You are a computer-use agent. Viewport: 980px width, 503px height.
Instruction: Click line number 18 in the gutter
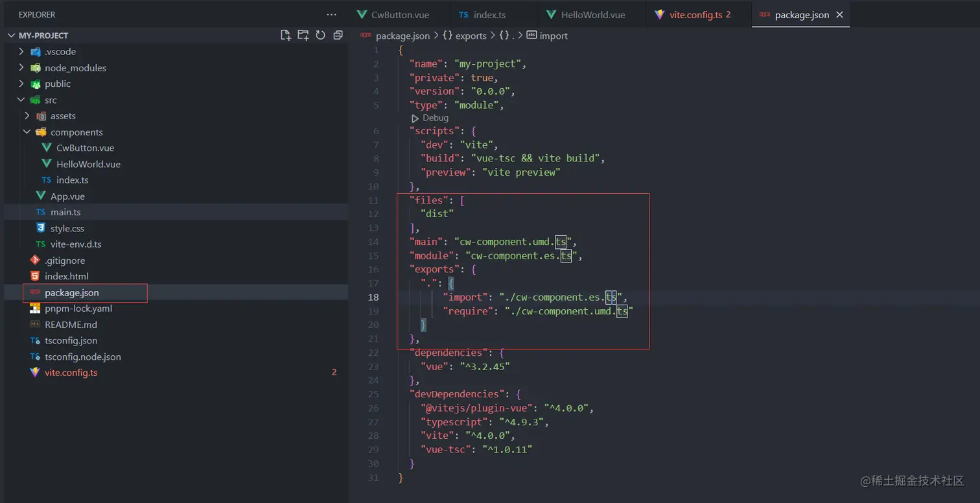[373, 298]
